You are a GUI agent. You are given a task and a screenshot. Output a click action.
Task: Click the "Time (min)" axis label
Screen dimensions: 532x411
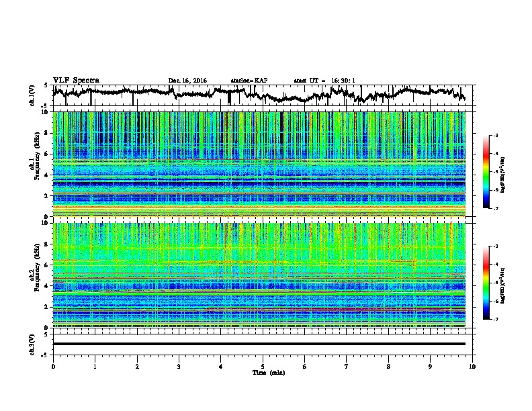269,373
